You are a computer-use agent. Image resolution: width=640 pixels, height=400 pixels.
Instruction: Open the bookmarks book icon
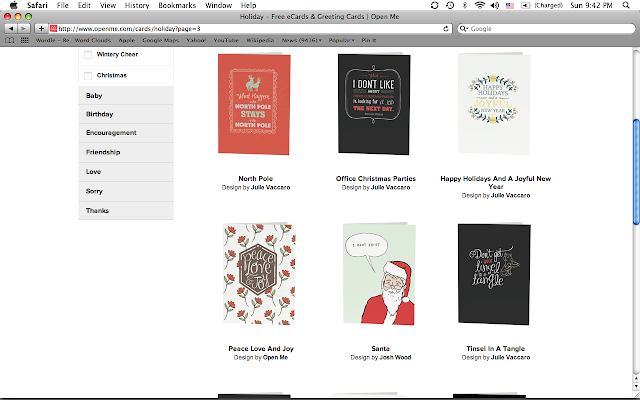pyautogui.click(x=9, y=40)
